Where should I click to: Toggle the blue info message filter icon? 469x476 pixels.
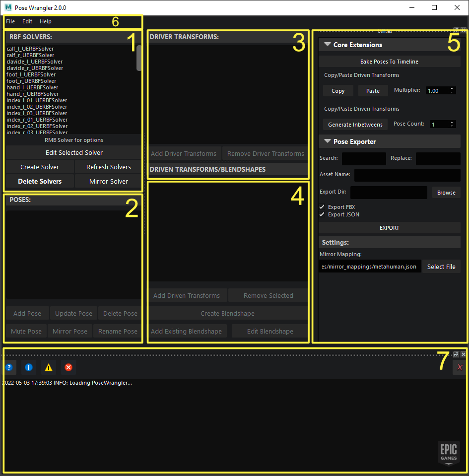29,367
